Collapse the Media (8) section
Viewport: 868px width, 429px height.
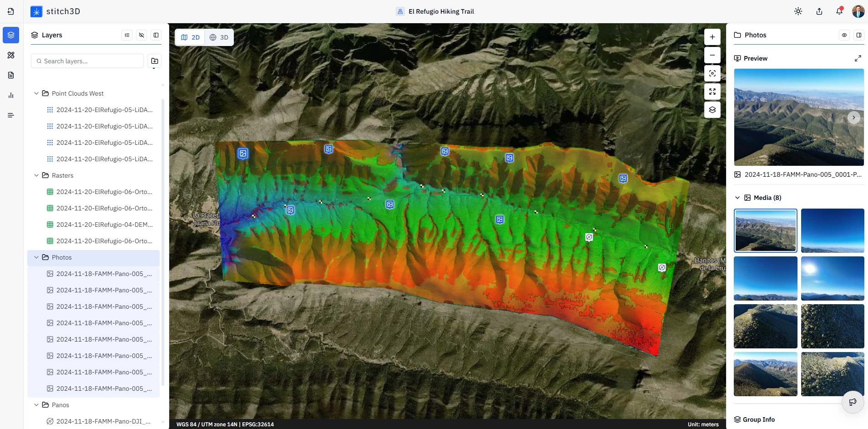pyautogui.click(x=737, y=198)
